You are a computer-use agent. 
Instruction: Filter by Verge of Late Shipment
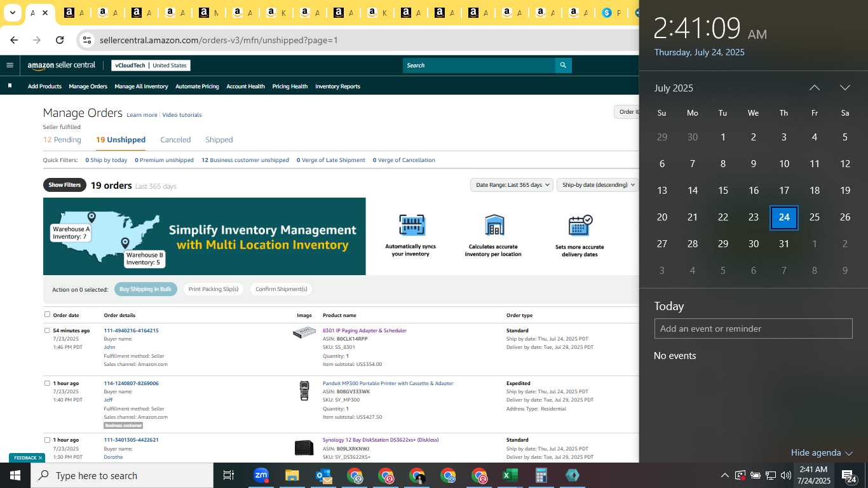pyautogui.click(x=331, y=160)
